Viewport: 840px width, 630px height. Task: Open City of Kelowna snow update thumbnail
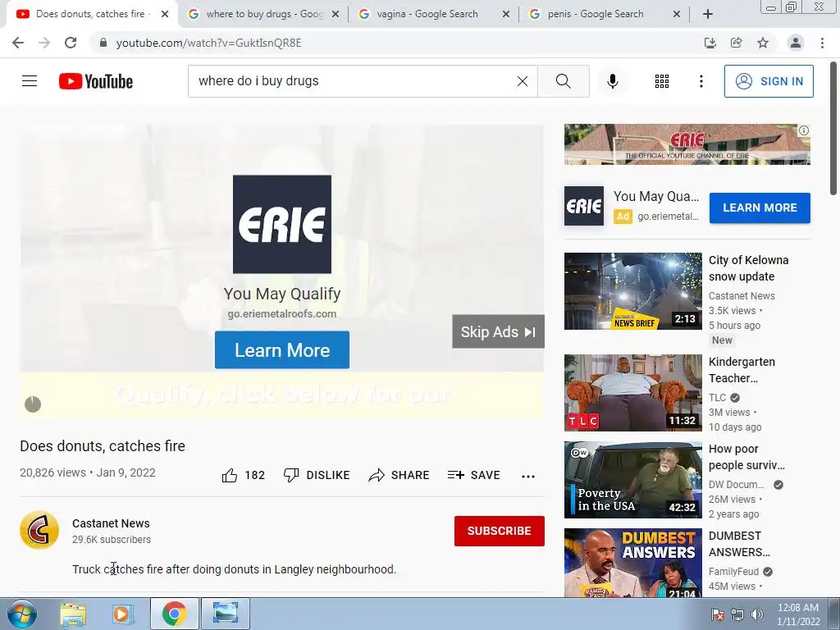pos(632,291)
